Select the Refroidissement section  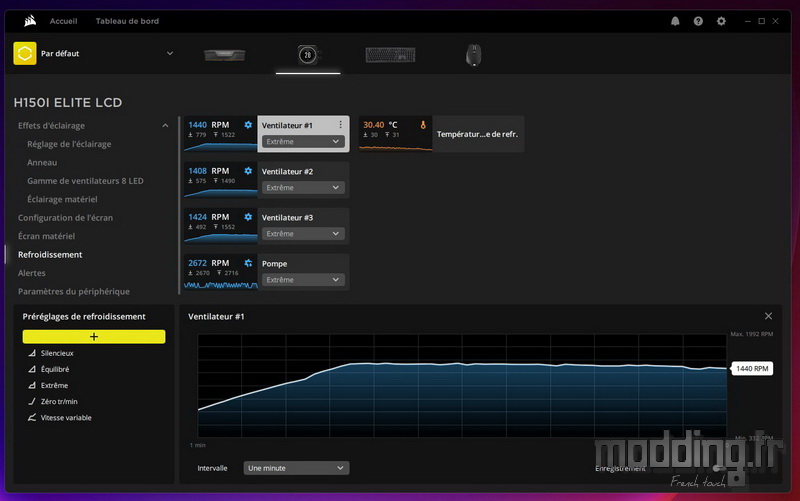tap(50, 255)
